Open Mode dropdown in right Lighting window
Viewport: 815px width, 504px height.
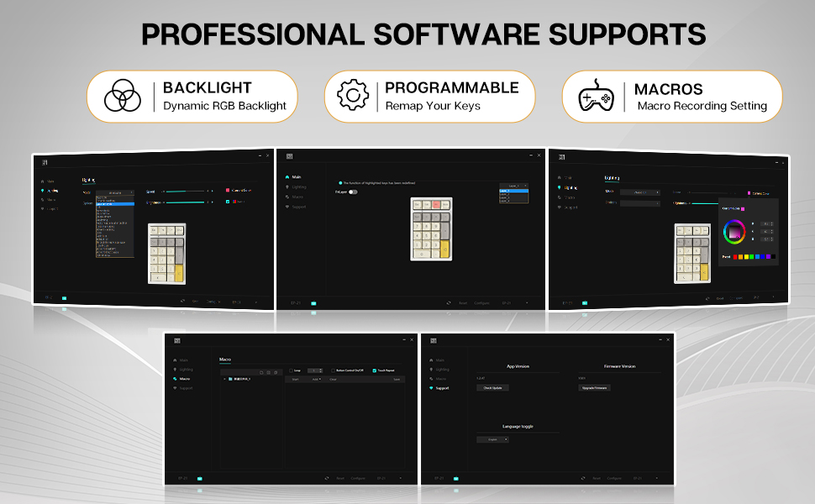click(640, 192)
